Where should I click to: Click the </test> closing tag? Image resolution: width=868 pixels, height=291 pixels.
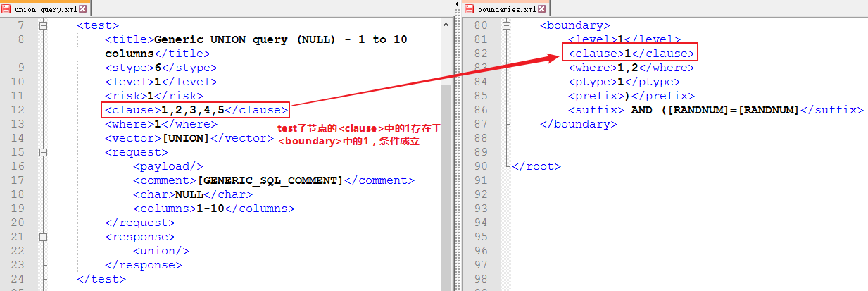(x=101, y=279)
